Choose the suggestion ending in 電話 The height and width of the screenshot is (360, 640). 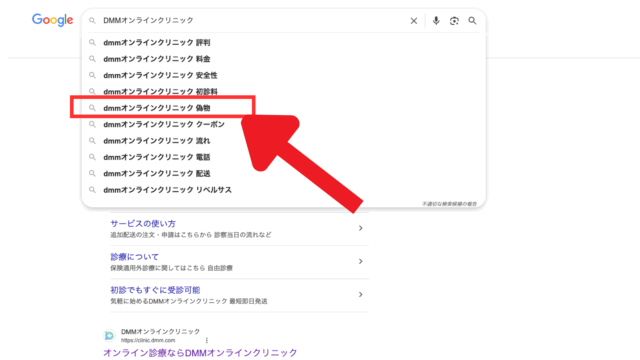coord(284,157)
